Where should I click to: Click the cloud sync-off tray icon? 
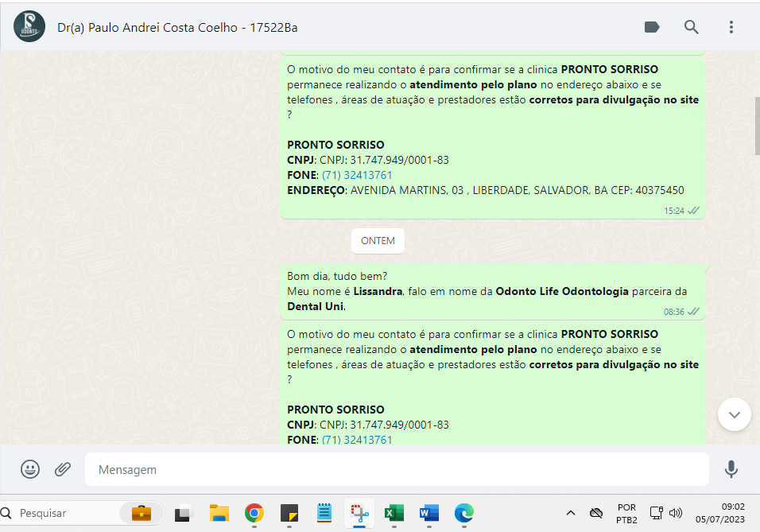click(596, 513)
